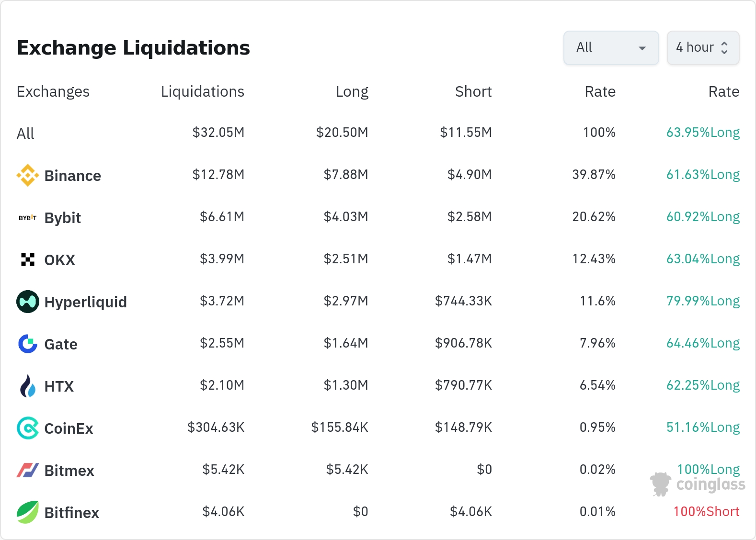Click the Bitfinex exchange name
This screenshot has height=540, width=756.
coord(71,513)
